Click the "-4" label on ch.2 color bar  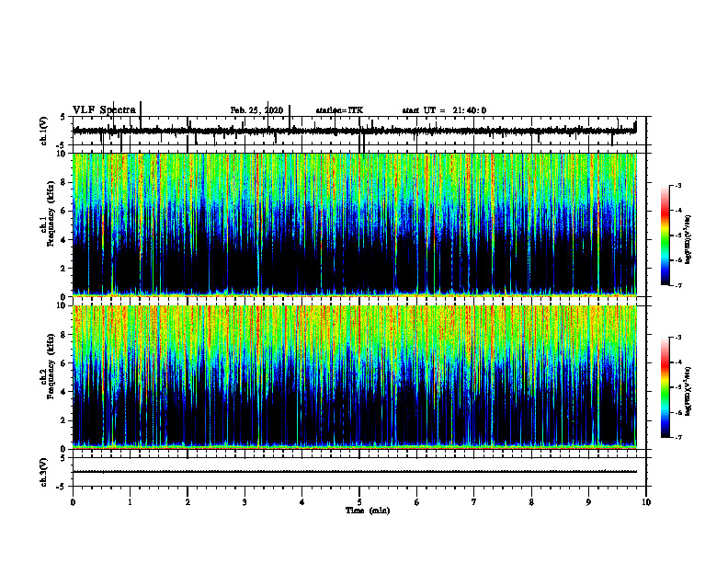click(677, 362)
